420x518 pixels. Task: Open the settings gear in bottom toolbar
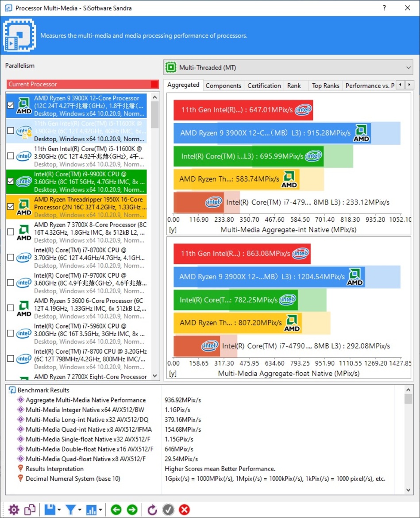(14, 510)
